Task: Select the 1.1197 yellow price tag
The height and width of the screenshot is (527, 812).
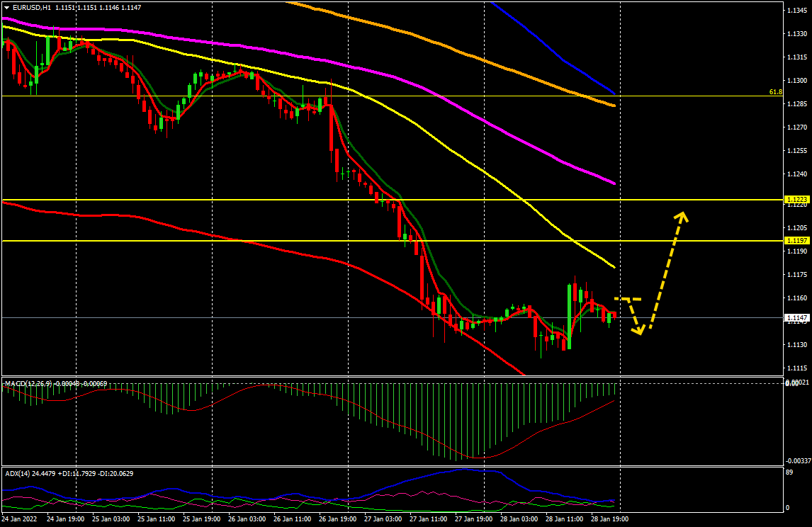Action: pyautogui.click(x=797, y=241)
